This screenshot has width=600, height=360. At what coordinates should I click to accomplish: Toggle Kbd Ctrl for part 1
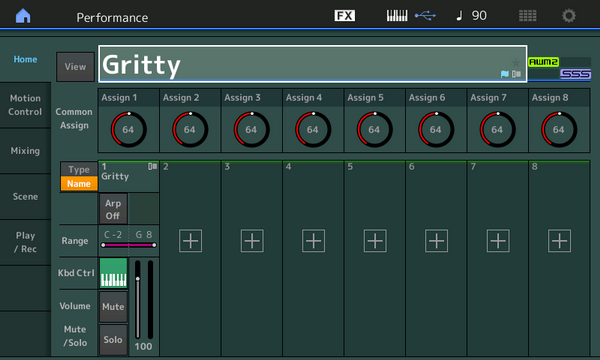113,273
